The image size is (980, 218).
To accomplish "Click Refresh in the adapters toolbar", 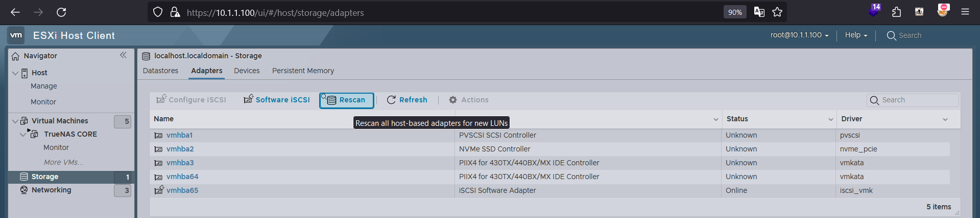I will pyautogui.click(x=407, y=100).
